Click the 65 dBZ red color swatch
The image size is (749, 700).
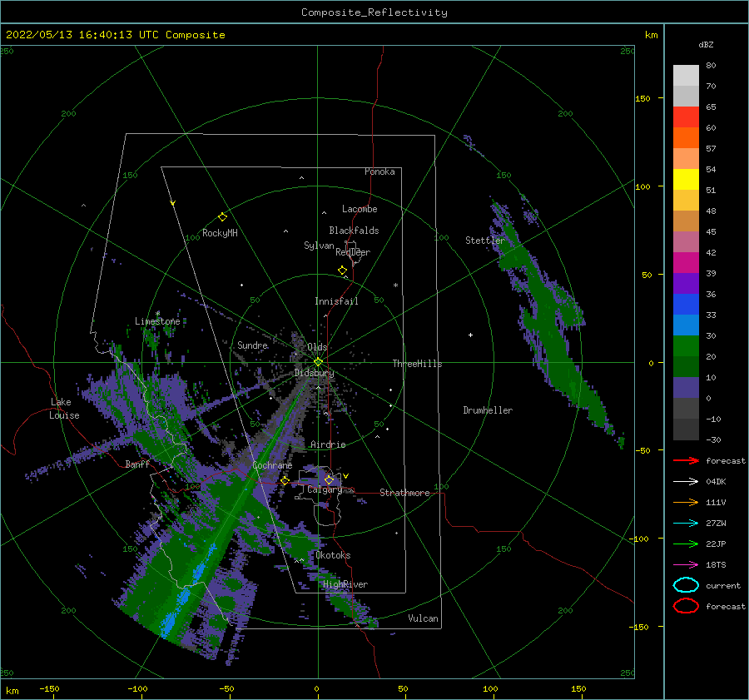(686, 117)
